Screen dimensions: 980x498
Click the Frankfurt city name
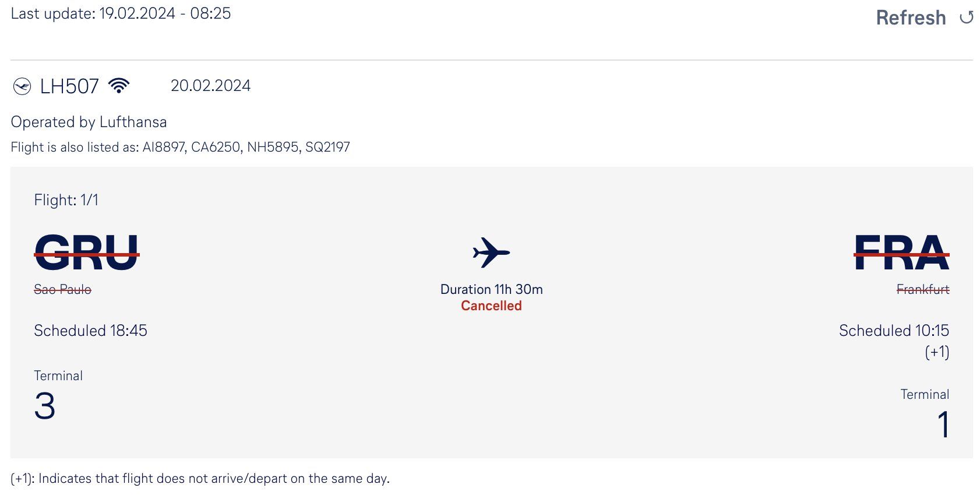tap(923, 289)
